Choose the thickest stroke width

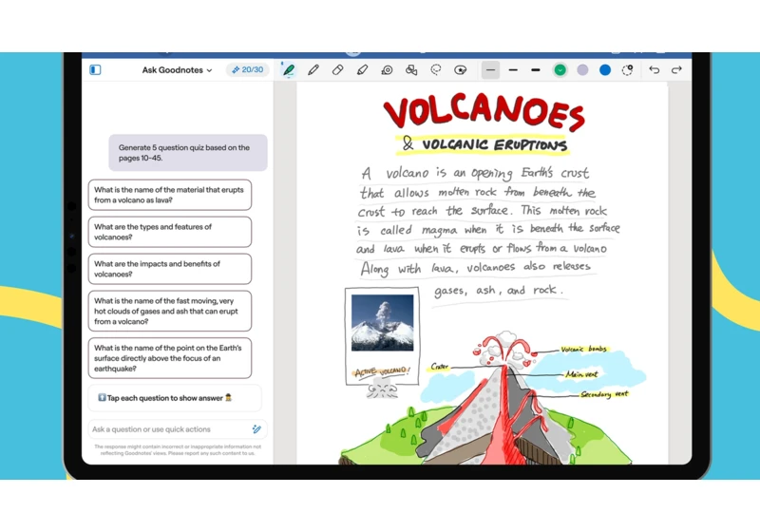[x=536, y=70]
